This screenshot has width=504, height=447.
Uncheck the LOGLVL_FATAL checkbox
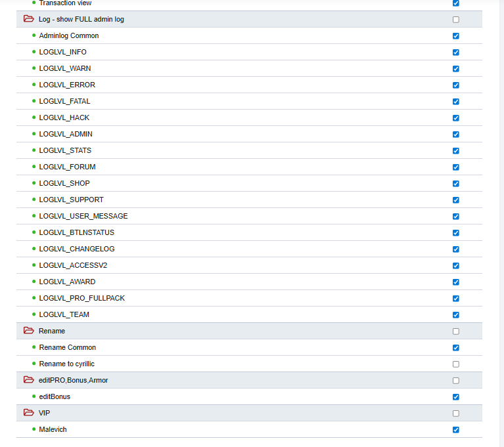[456, 102]
